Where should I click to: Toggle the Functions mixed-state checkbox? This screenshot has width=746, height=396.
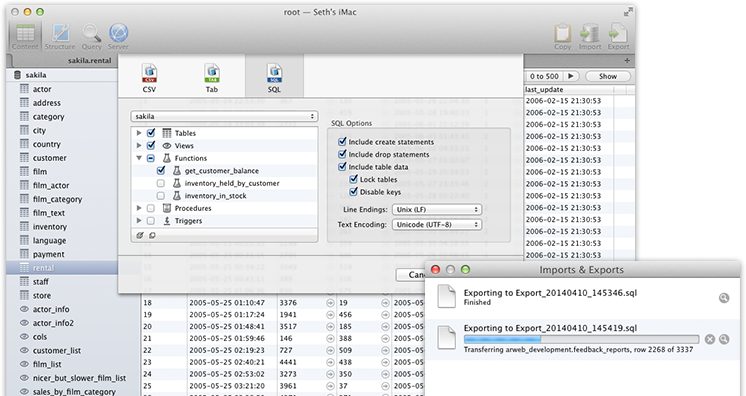(151, 158)
